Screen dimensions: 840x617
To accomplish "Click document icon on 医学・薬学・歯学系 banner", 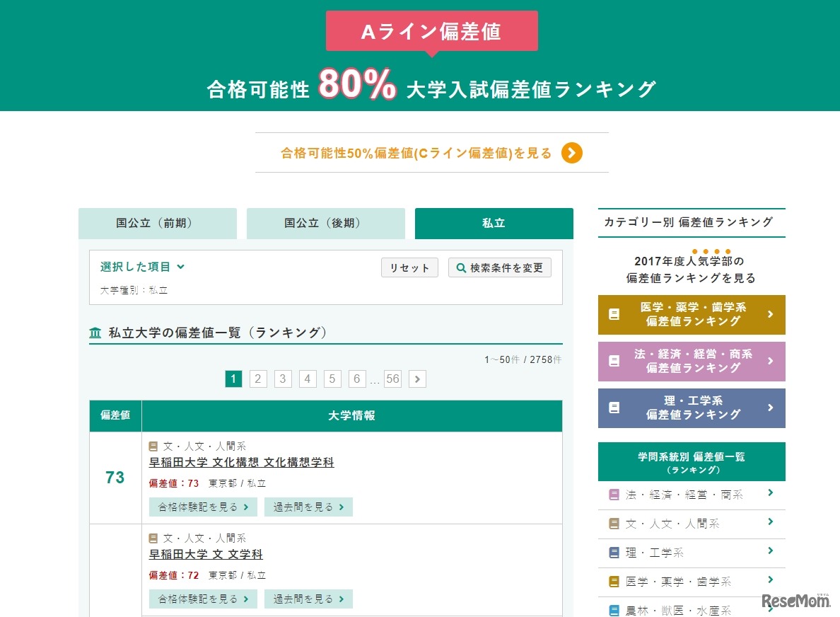I will click(614, 315).
